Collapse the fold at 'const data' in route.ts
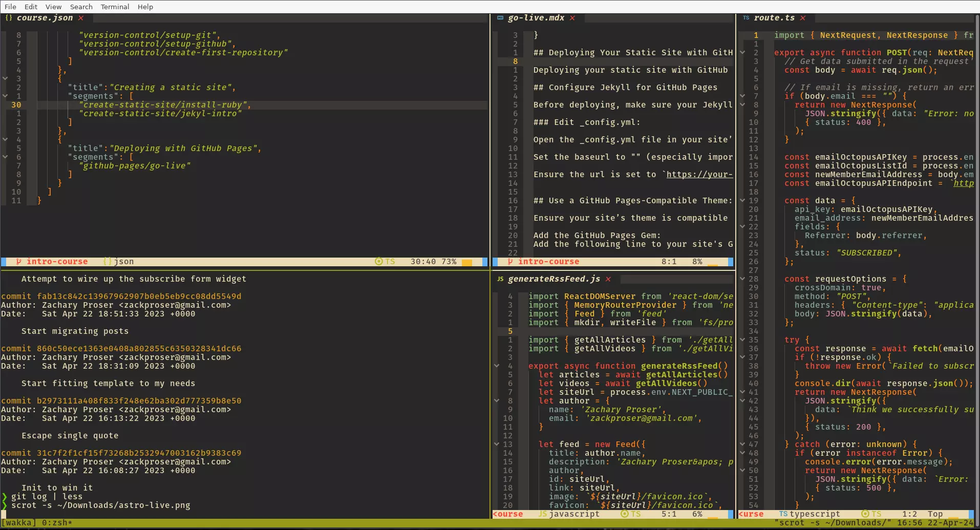This screenshot has height=530, width=980. (x=742, y=200)
